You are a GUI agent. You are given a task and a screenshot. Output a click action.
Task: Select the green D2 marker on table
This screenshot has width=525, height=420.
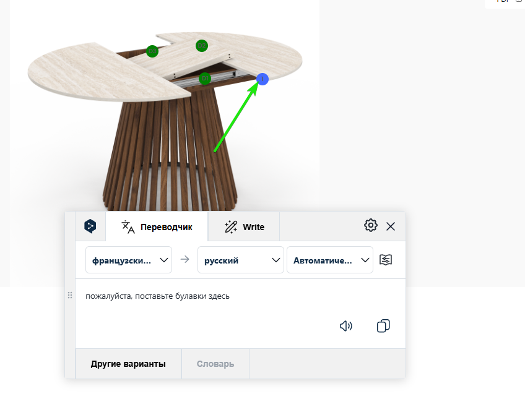click(202, 46)
